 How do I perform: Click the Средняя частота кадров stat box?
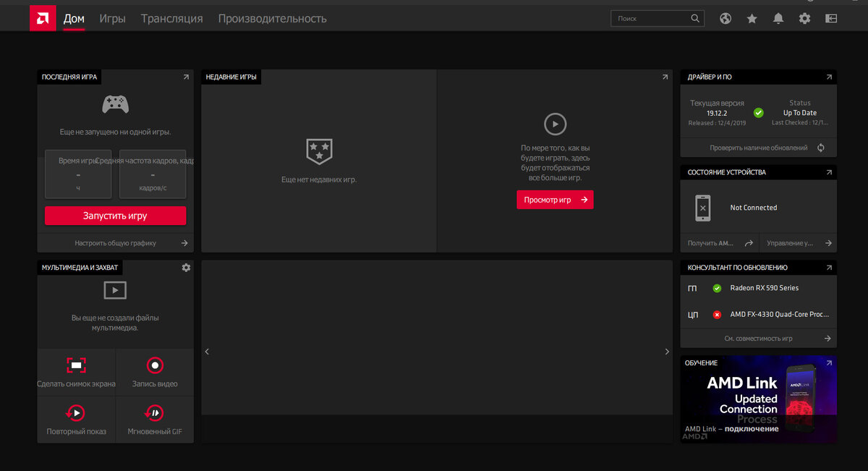coord(153,174)
